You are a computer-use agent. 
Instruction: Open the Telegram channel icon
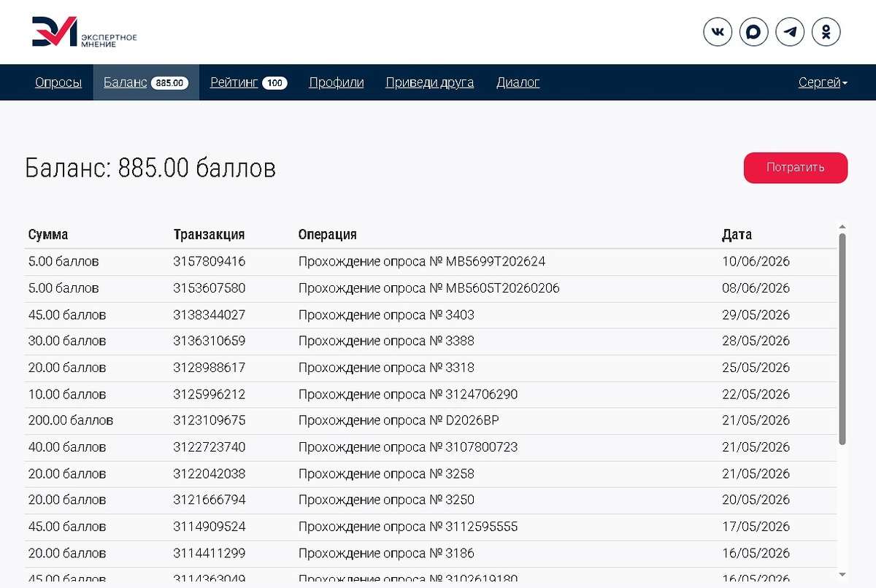[790, 32]
